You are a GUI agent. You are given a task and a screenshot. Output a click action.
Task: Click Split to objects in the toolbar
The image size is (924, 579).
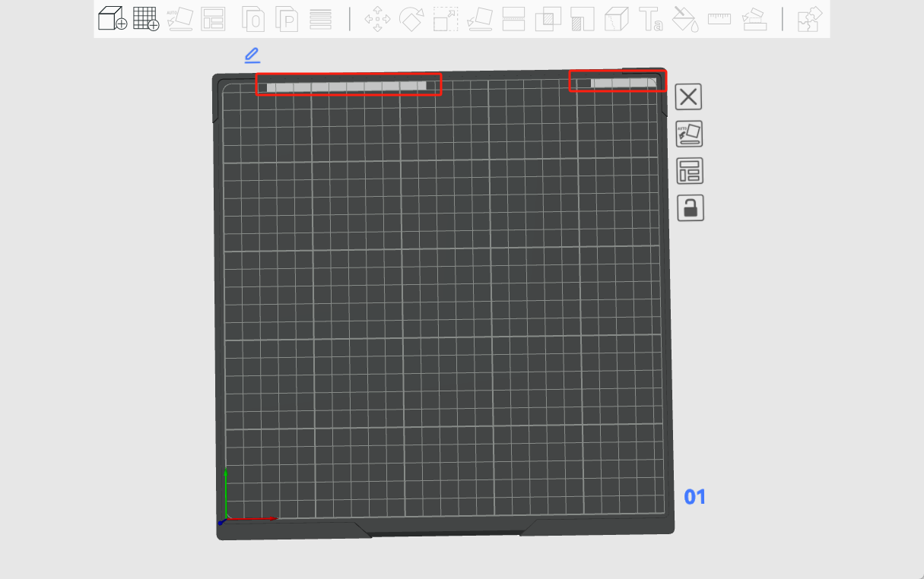click(253, 19)
